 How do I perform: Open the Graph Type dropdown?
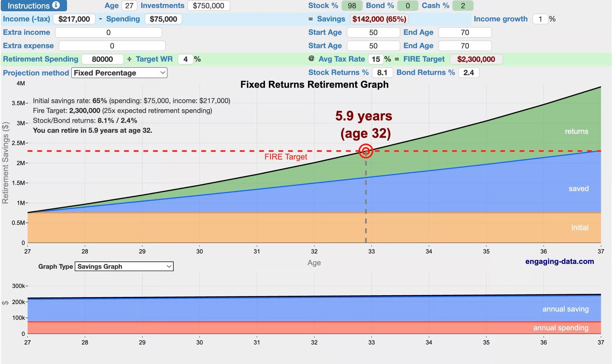pos(124,267)
